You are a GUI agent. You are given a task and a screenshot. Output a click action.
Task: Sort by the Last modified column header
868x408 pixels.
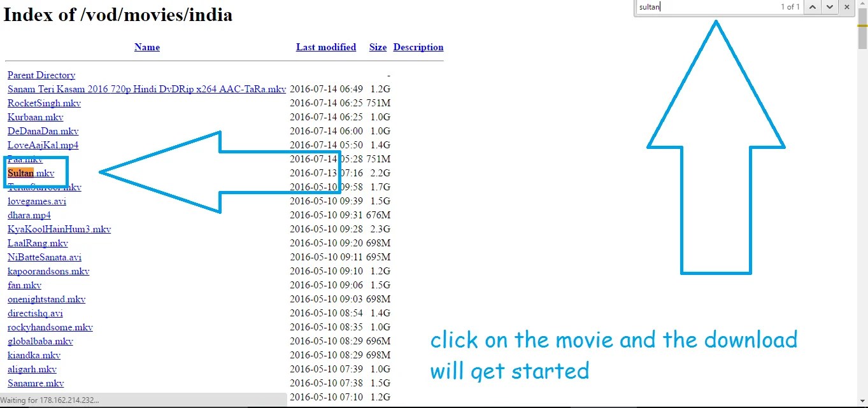325,47
